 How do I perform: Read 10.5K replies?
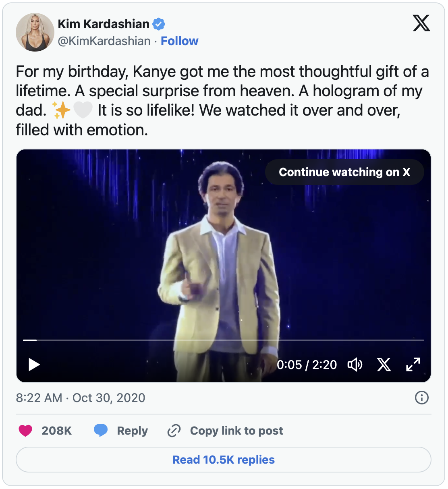(224, 460)
